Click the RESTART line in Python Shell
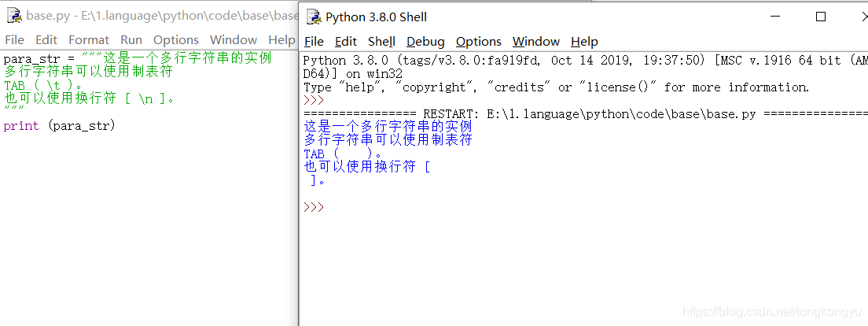Viewport: 868px width, 326px height. 586,113
